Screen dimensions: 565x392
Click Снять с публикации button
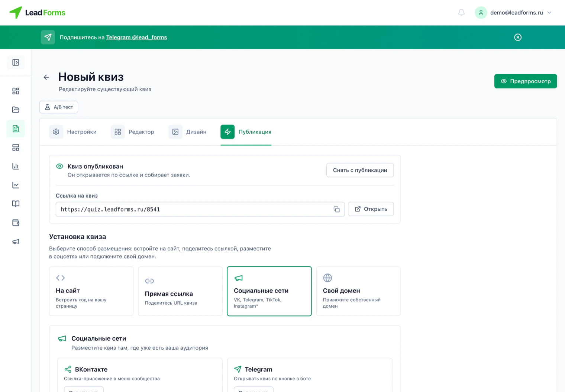coord(360,170)
